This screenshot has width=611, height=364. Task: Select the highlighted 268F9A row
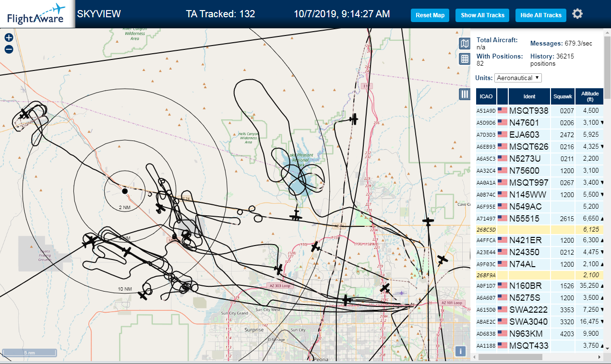(539, 275)
